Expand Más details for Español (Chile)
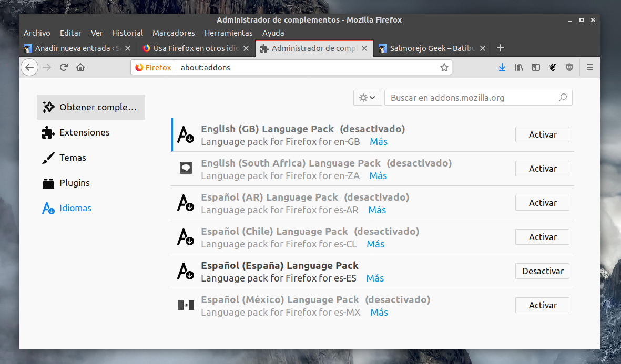This screenshot has width=621, height=364. coord(375,244)
